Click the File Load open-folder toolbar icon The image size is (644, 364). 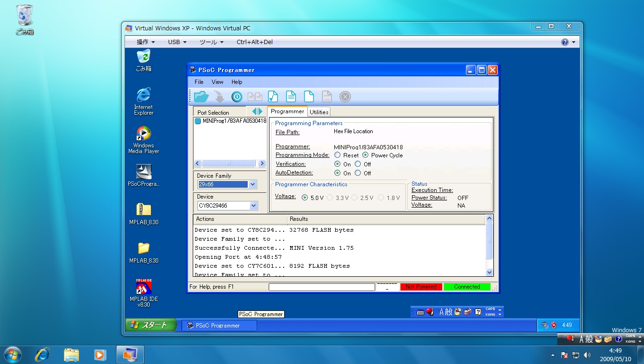(201, 97)
